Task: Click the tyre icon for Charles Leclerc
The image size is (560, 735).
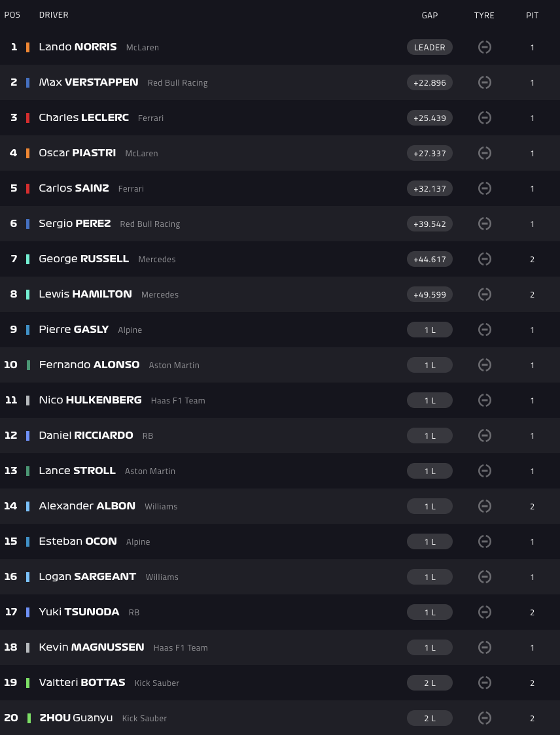Action: click(485, 118)
